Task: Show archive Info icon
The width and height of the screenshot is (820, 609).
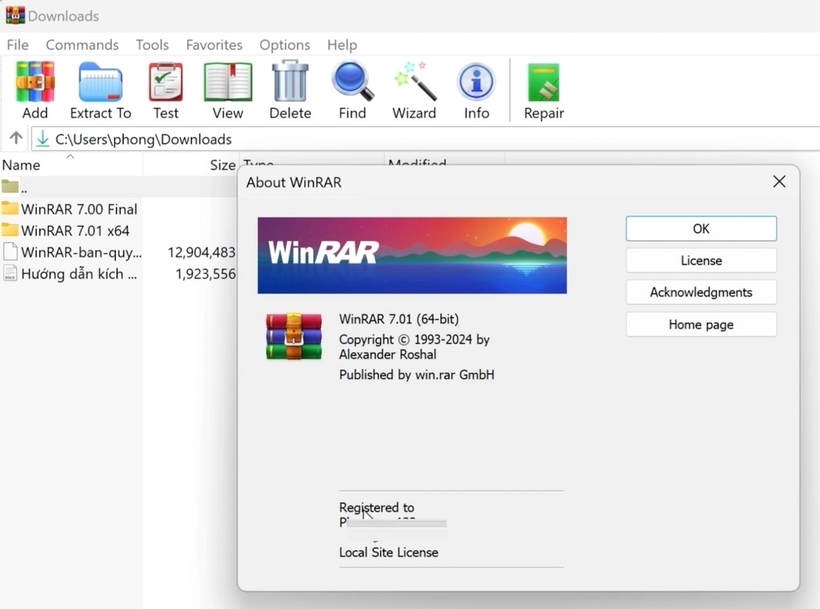Action: (476, 90)
